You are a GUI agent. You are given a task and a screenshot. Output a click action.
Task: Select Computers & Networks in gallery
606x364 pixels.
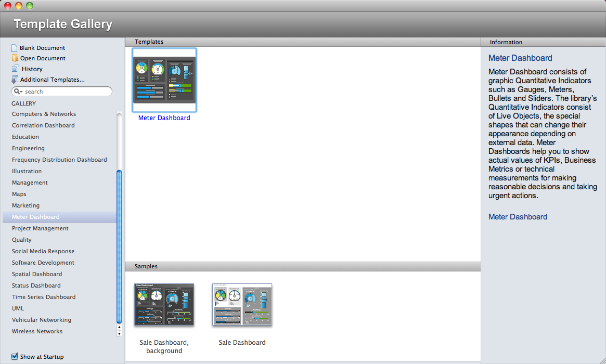[x=44, y=114]
